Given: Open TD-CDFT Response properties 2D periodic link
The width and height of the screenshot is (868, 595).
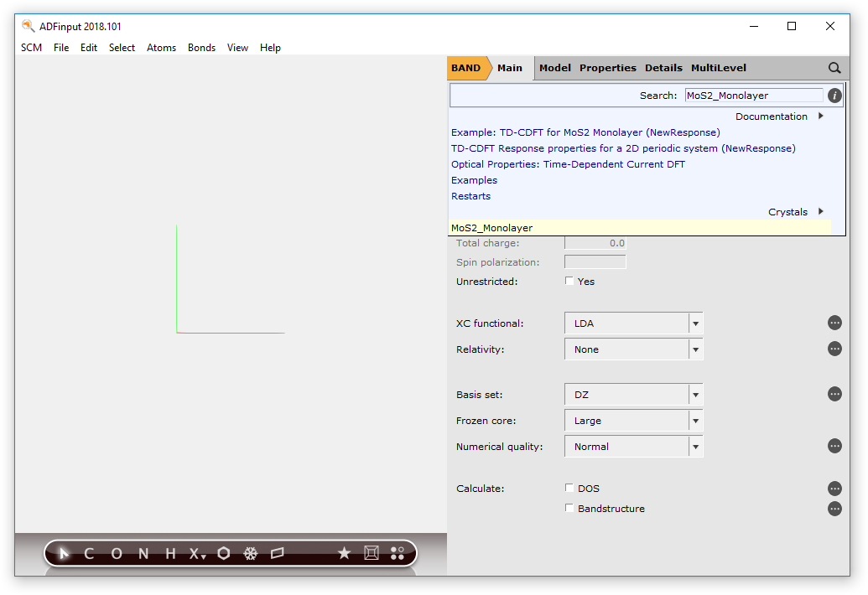Looking at the screenshot, I should [623, 149].
